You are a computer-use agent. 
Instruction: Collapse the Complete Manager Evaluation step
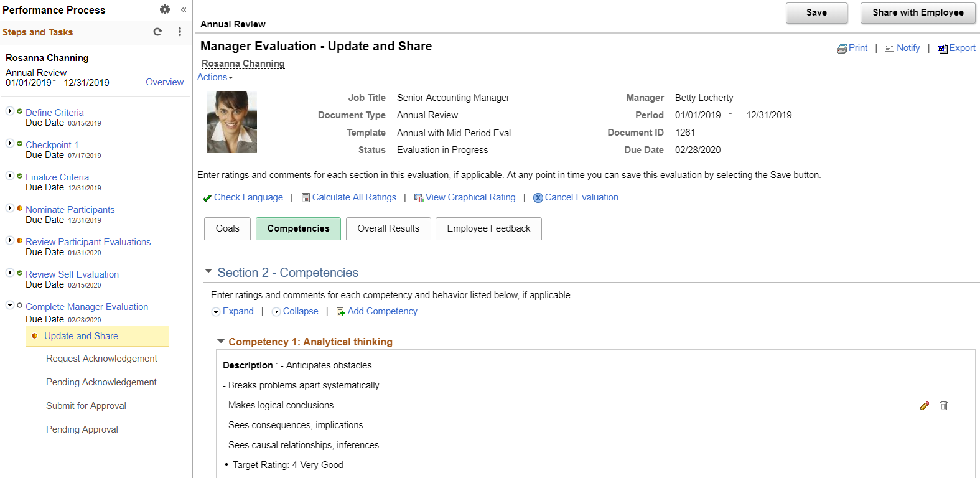(10, 305)
